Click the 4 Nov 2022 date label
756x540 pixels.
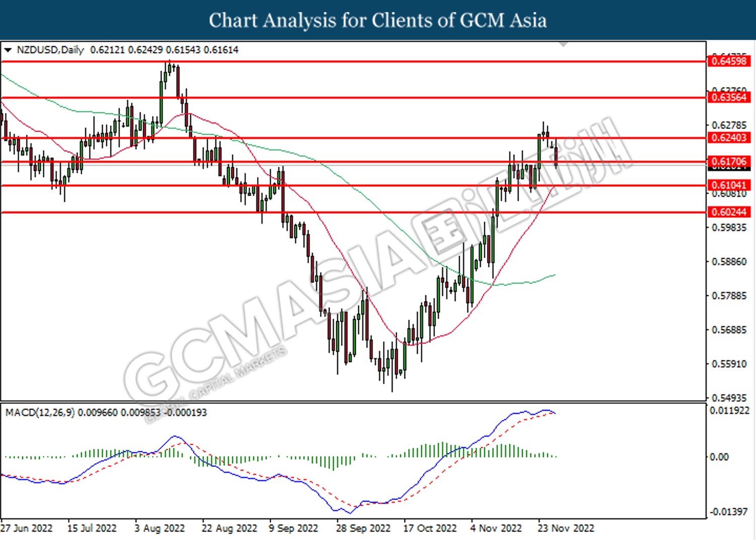(496, 528)
